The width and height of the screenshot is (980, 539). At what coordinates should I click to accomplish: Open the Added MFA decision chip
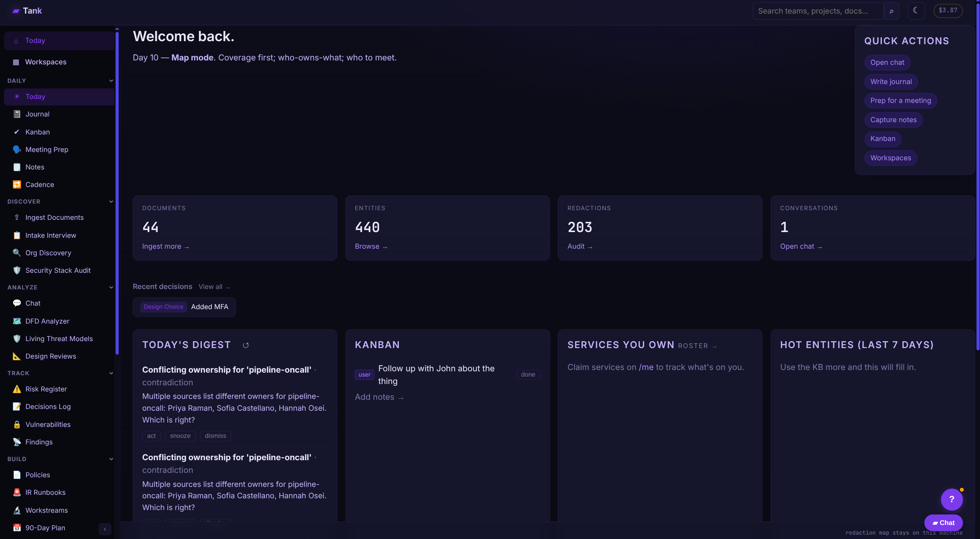click(x=184, y=307)
